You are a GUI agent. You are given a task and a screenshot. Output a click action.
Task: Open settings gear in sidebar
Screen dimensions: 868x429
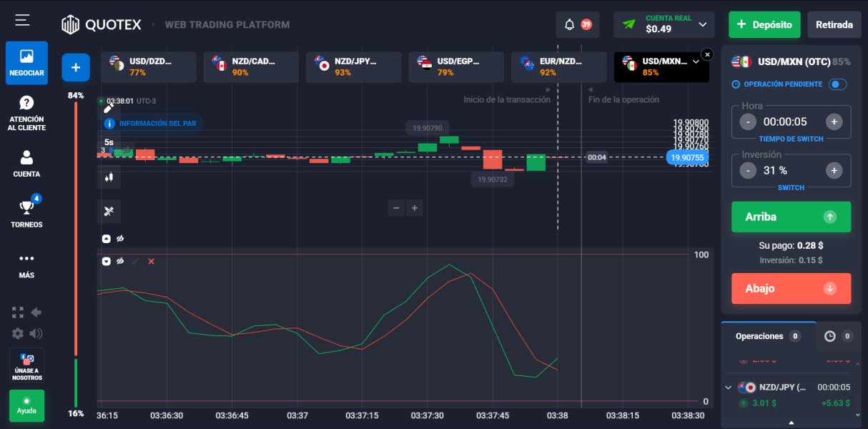pos(18,333)
